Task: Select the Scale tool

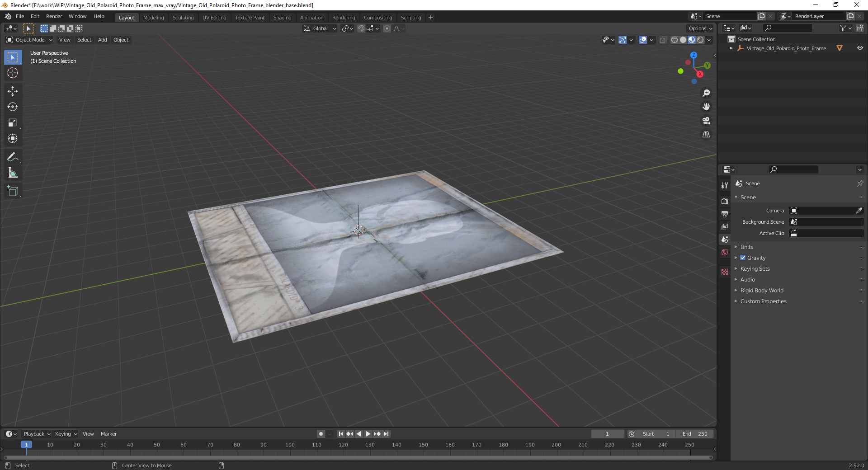Action: 13,123
